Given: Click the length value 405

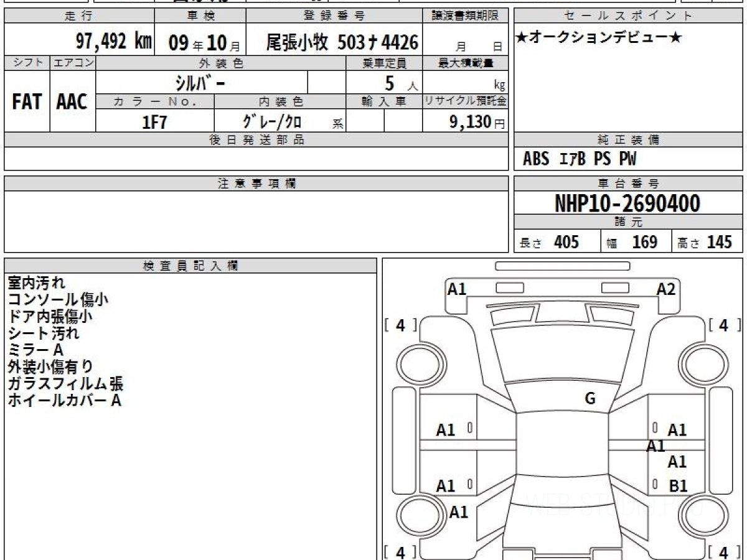Looking at the screenshot, I should click(x=566, y=242).
